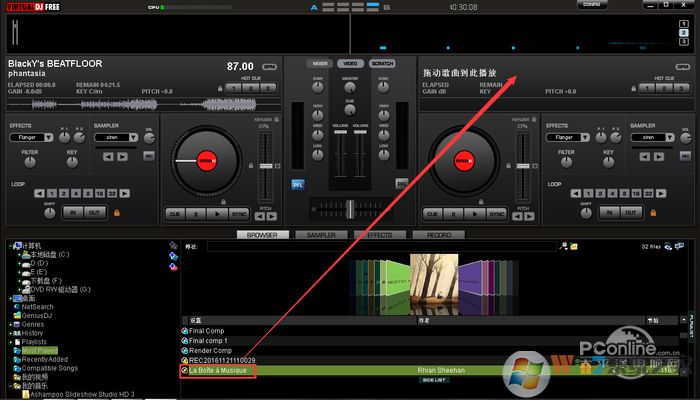Trigger left deck hot cue 1
Screen dimensions: 700x400
coord(233,88)
